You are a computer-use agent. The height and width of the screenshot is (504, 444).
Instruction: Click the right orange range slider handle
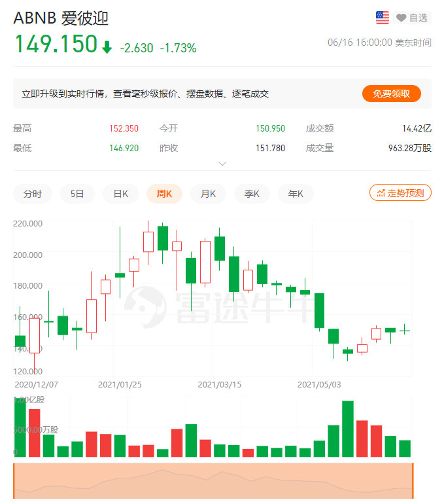point(413,480)
